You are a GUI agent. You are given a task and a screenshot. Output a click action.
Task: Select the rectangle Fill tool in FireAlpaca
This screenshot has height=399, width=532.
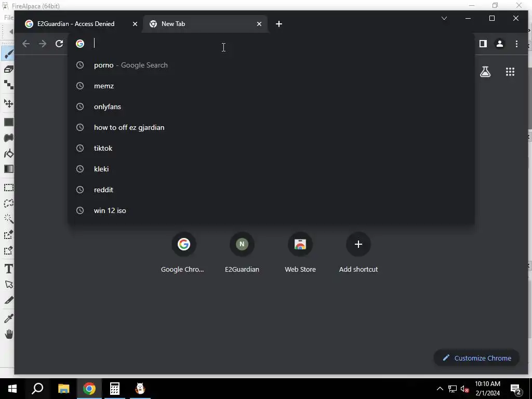click(8, 122)
